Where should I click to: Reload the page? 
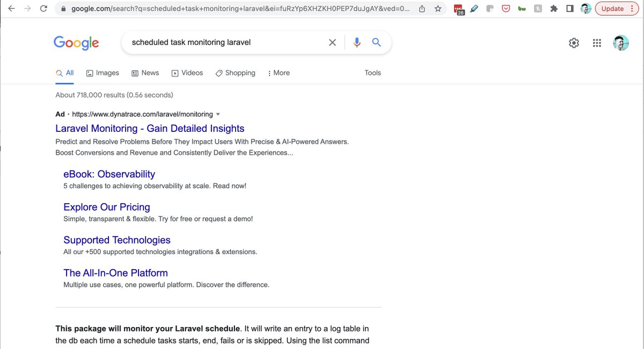43,9
